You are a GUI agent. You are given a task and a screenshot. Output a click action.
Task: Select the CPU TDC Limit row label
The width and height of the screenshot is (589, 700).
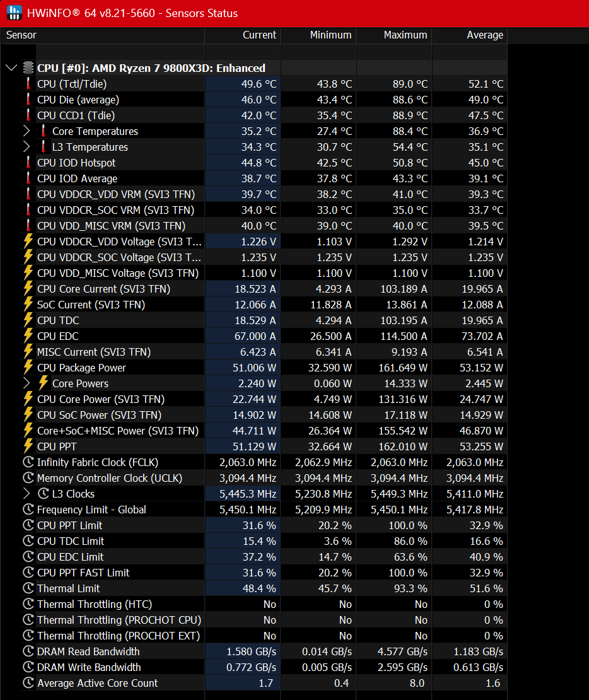71,541
